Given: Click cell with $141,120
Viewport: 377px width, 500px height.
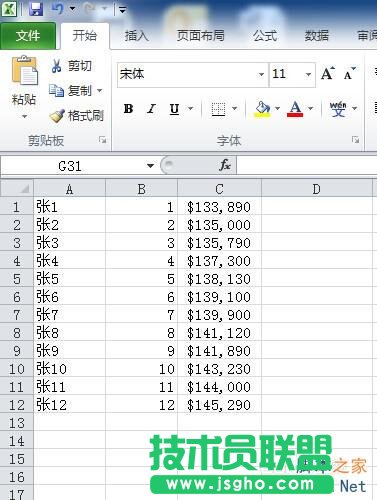Looking at the screenshot, I should 219,333.
